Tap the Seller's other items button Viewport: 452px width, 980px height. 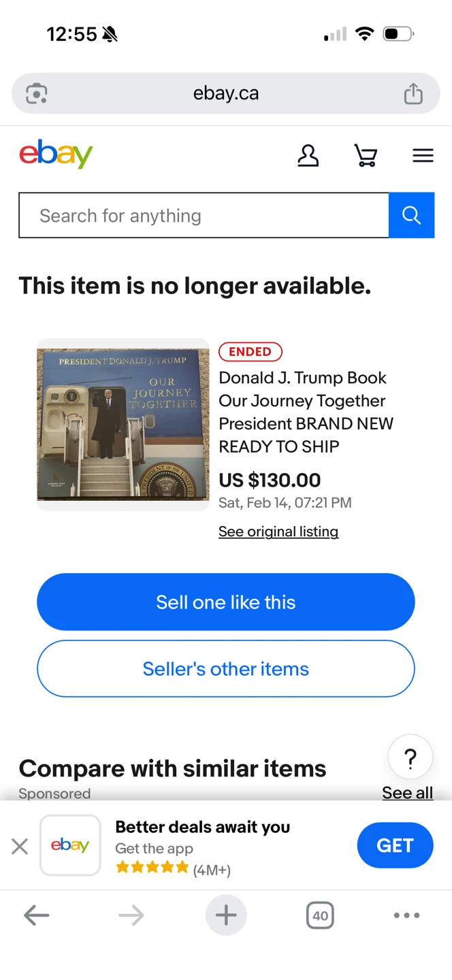coord(226,668)
